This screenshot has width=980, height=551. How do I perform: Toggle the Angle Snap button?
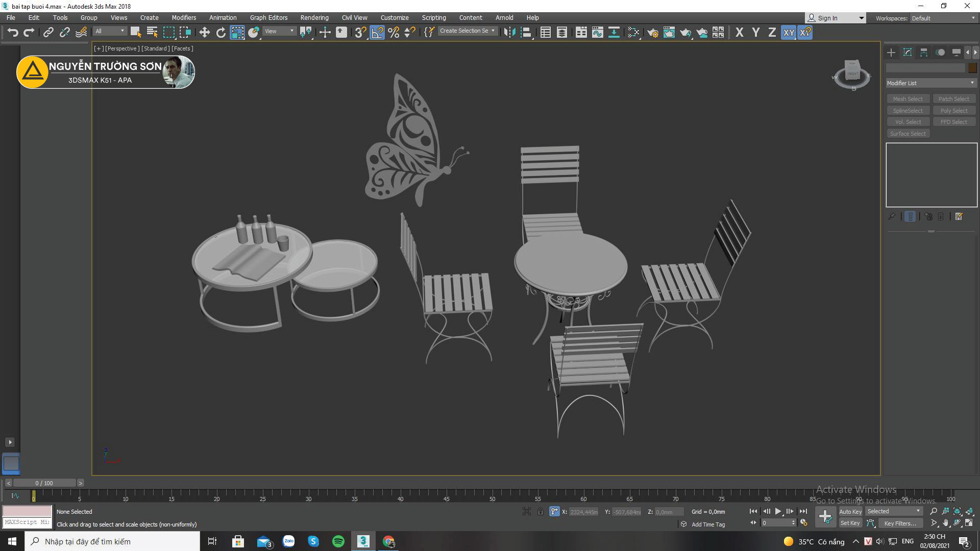pyautogui.click(x=377, y=33)
